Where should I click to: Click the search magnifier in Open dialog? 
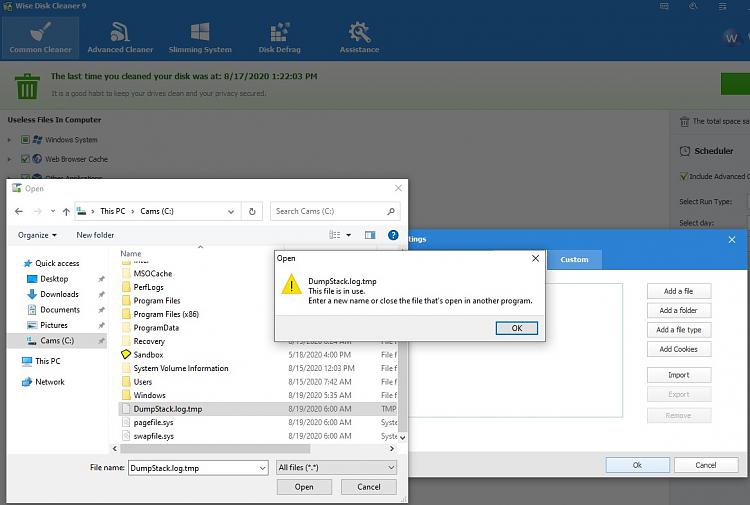(x=391, y=211)
